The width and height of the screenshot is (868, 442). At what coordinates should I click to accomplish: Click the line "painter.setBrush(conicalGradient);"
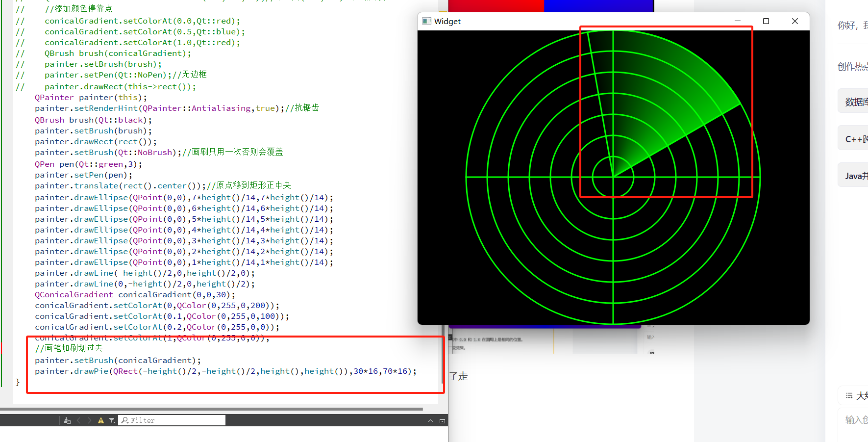(118, 361)
